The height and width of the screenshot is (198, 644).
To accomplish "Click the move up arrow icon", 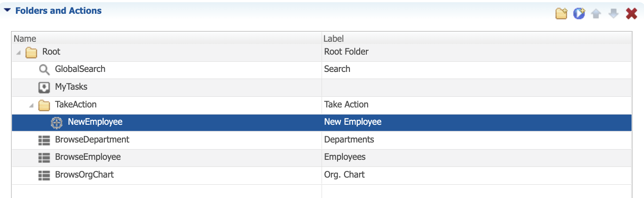I will 596,14.
